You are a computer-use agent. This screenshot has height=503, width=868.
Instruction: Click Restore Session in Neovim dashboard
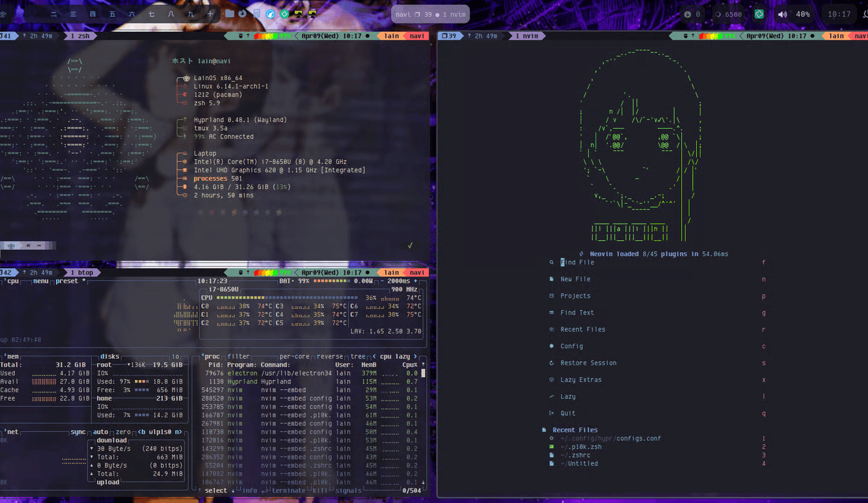[588, 363]
